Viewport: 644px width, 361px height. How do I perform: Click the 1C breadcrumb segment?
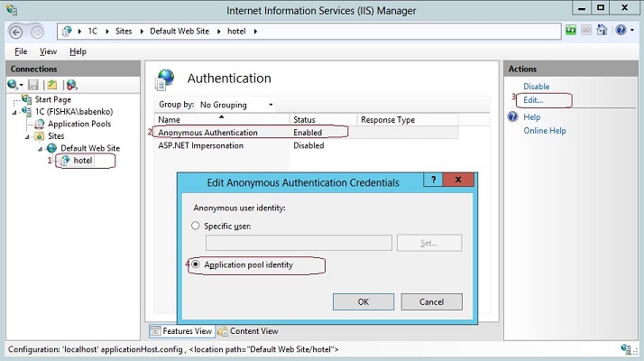click(x=93, y=32)
